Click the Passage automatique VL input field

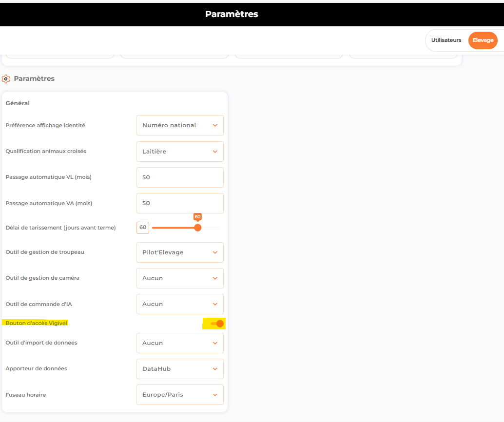tap(180, 177)
